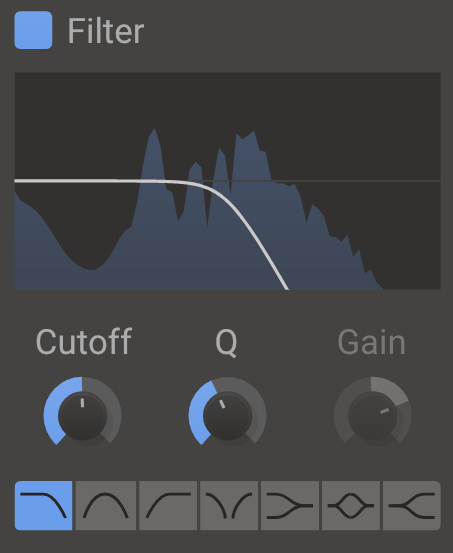Disable the Filter with the blue square
Screen dimensions: 453x553
click(x=33, y=30)
